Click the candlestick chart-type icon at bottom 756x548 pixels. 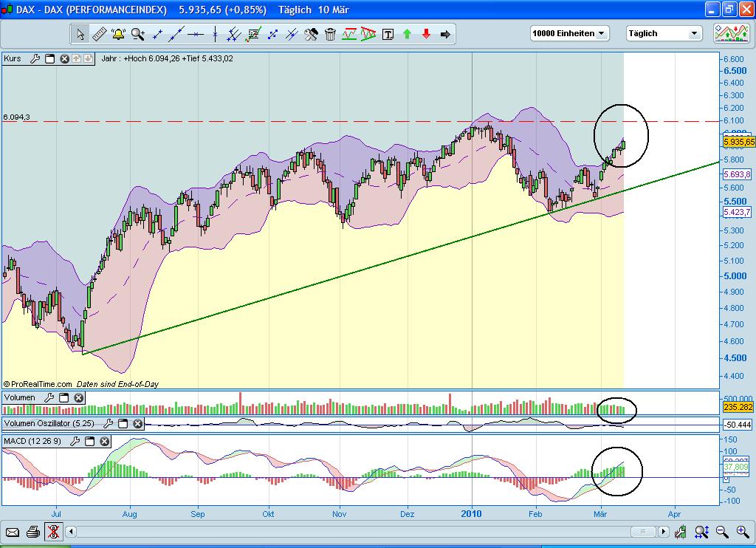681,532
